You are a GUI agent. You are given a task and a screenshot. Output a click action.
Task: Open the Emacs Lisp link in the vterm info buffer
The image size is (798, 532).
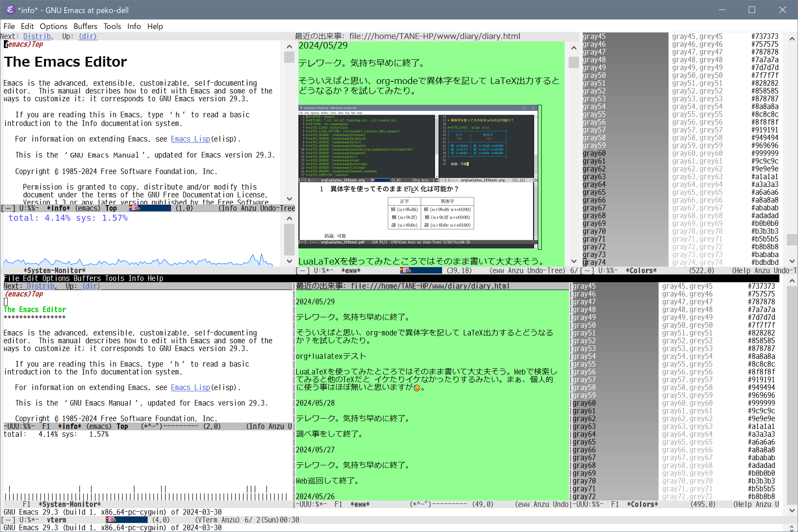coord(191,387)
